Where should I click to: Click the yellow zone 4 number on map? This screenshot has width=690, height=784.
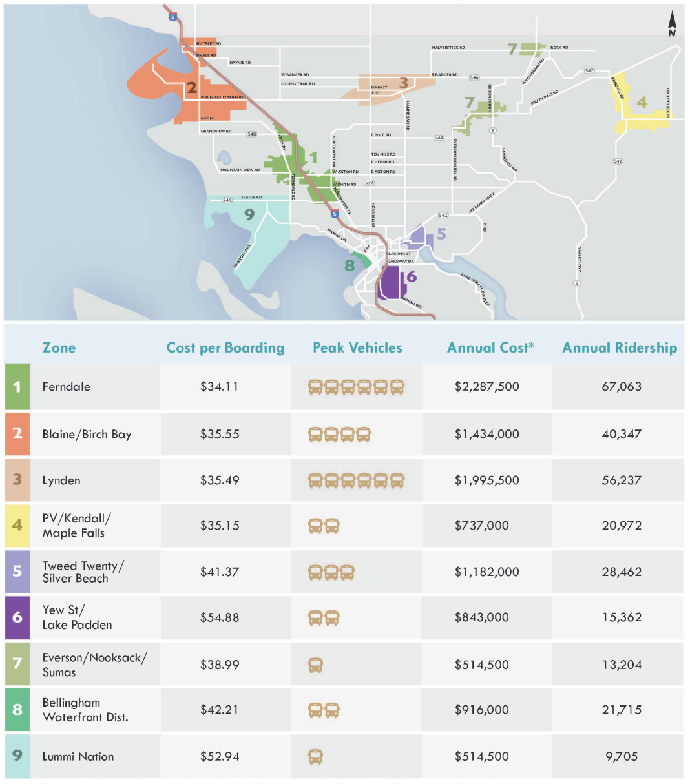[642, 102]
